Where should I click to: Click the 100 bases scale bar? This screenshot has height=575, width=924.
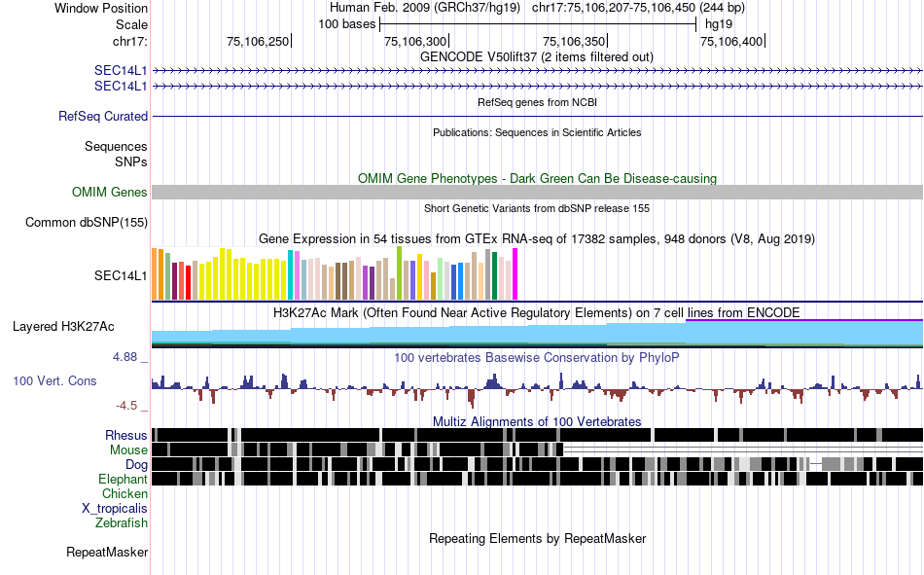pyautogui.click(x=538, y=24)
